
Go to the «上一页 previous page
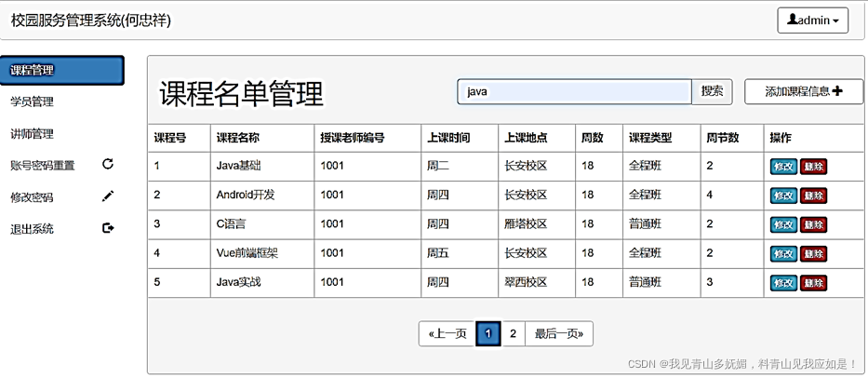coord(447,333)
